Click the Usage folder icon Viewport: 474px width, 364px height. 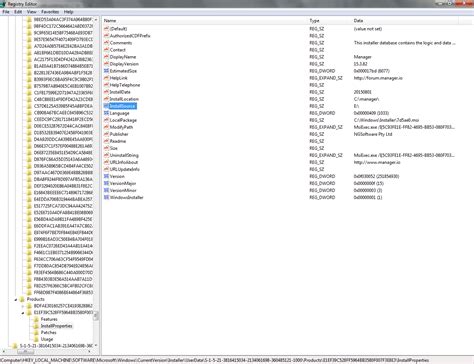point(36,339)
